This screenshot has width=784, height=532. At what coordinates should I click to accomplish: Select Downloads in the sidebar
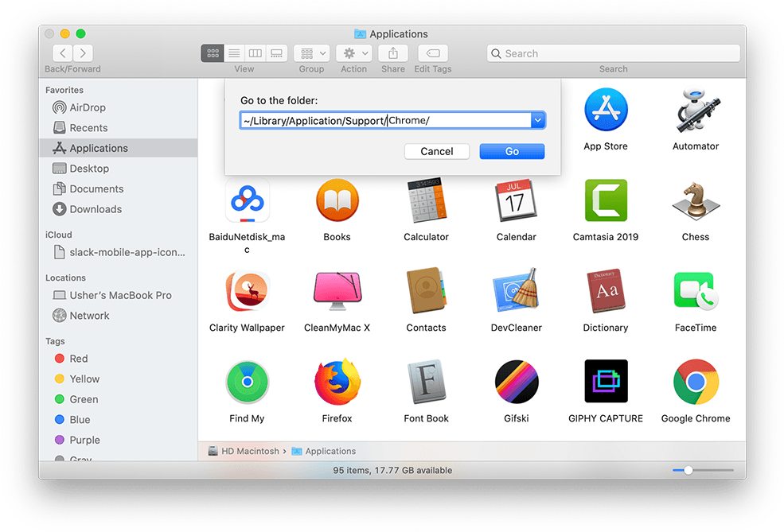[95, 209]
